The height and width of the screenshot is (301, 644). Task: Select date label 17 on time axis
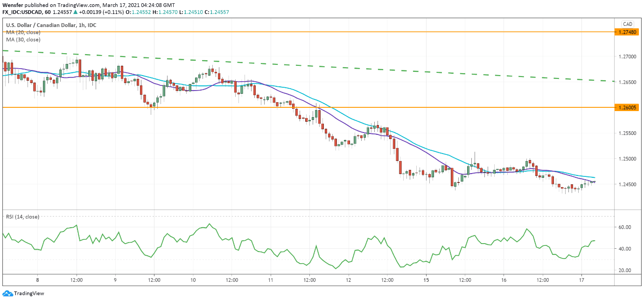point(581,280)
